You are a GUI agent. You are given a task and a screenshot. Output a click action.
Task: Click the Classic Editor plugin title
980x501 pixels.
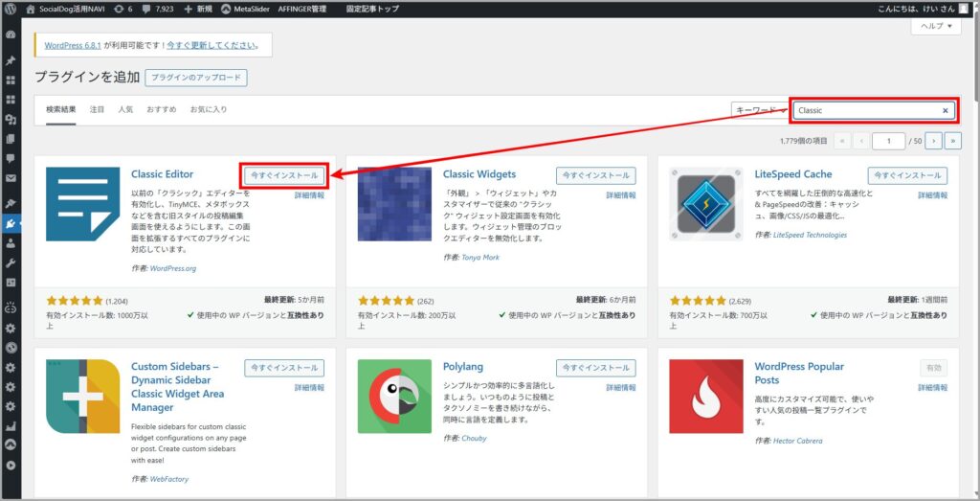click(163, 174)
